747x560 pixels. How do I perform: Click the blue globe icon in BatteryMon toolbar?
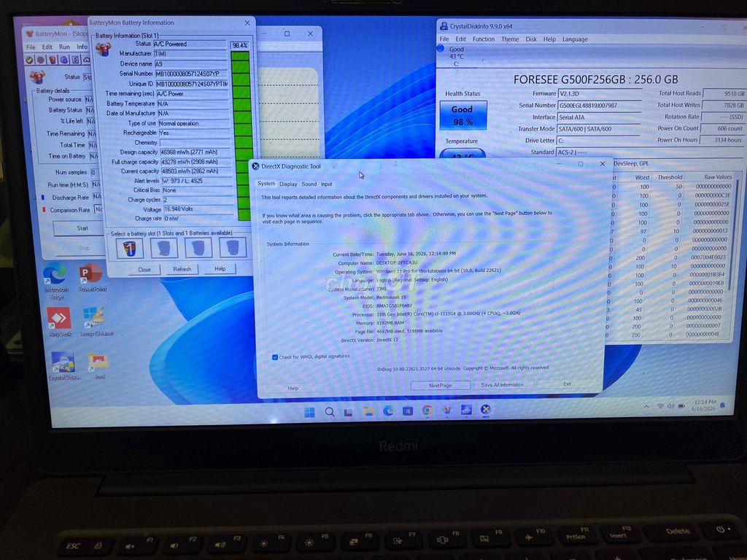tap(64, 60)
